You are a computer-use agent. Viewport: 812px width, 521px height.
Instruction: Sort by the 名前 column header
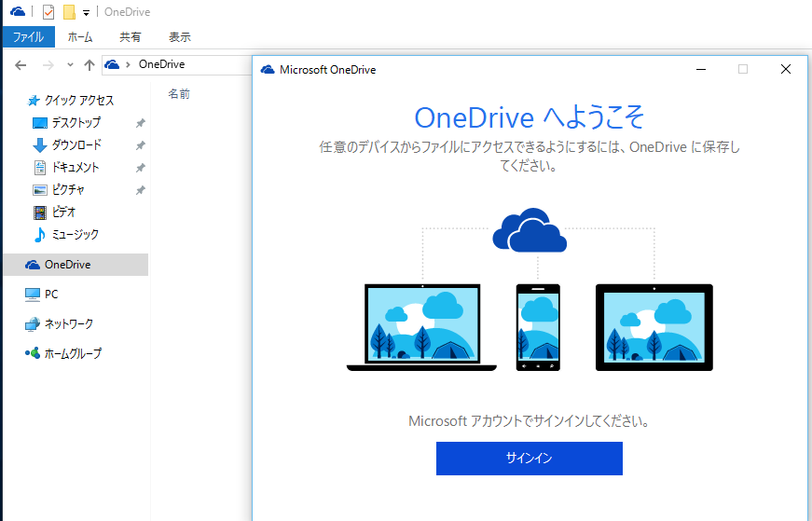click(179, 94)
